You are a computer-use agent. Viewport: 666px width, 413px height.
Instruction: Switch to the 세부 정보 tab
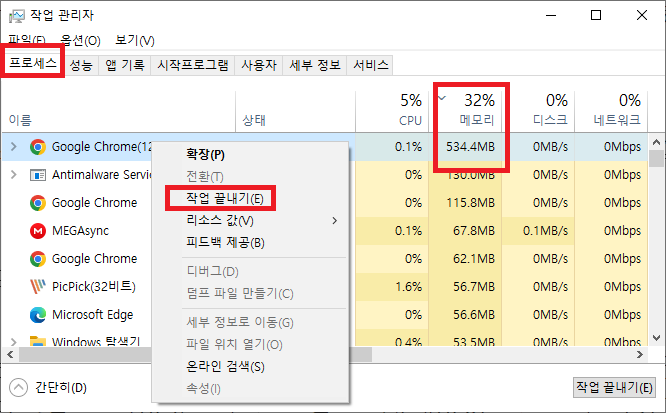(315, 65)
